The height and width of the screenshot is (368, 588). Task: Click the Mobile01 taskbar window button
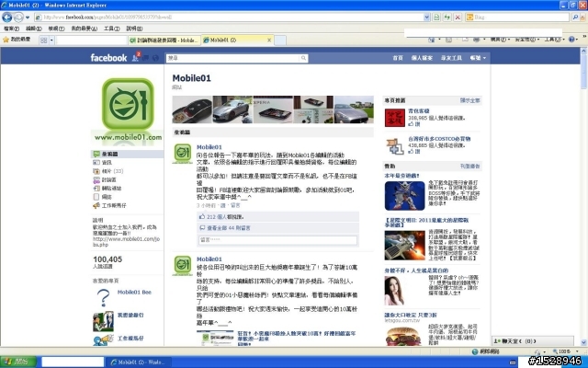point(138,362)
